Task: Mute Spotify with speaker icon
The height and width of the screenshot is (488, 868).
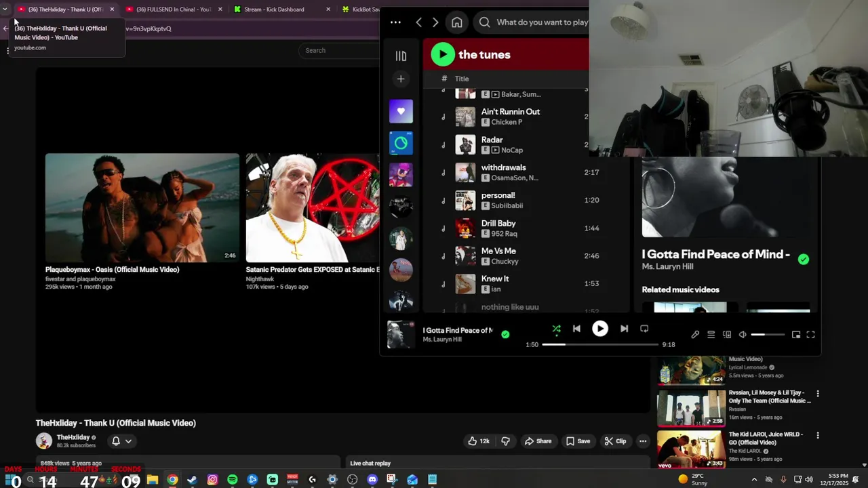Action: [743, 335]
